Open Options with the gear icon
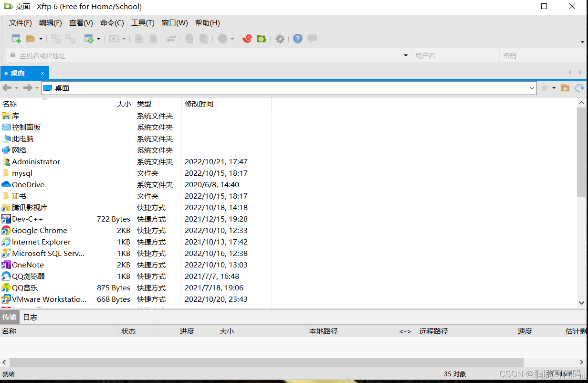The height and width of the screenshot is (383, 588). [x=280, y=39]
